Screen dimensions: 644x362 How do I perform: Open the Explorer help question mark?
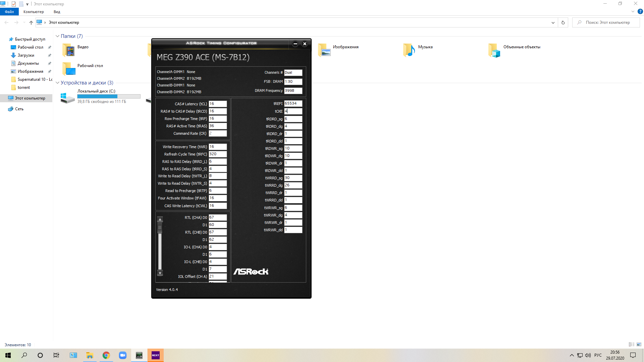point(640,11)
